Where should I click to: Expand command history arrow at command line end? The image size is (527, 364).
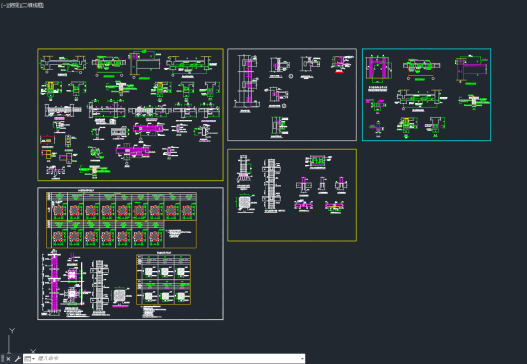pyautogui.click(x=302, y=359)
